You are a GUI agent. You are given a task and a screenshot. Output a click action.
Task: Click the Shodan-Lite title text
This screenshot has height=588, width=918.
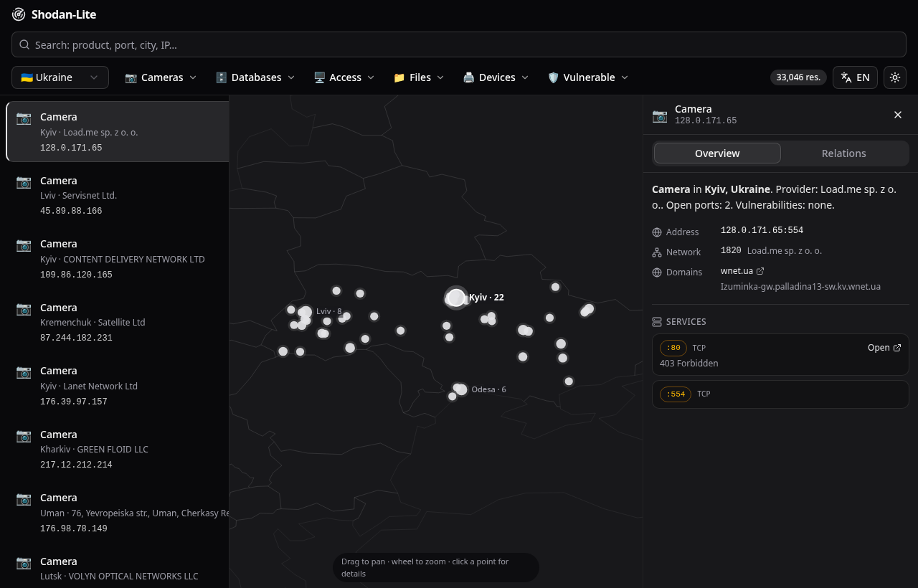(x=64, y=14)
